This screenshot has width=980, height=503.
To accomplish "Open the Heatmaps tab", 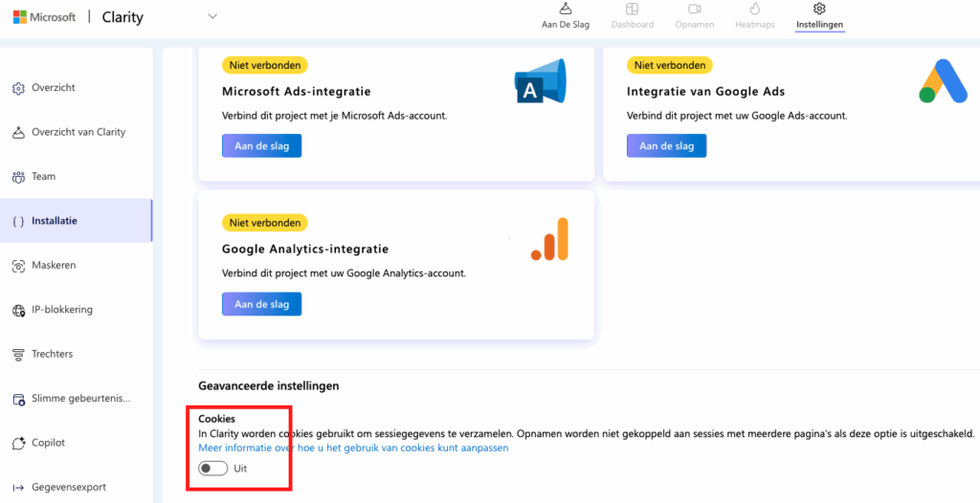I will [754, 16].
